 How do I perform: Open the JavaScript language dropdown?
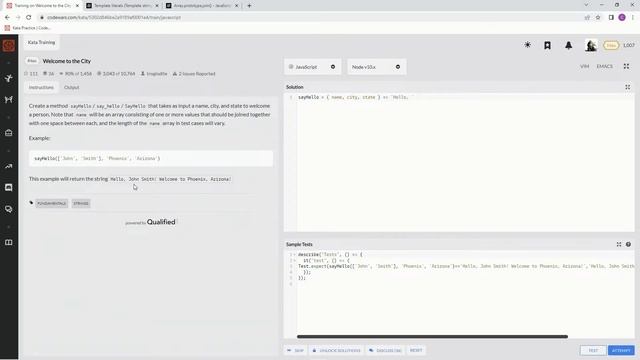(x=312, y=67)
